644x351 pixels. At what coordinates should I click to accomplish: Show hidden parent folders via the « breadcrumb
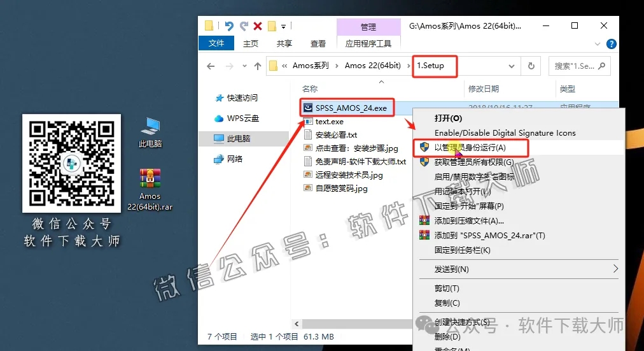284,66
